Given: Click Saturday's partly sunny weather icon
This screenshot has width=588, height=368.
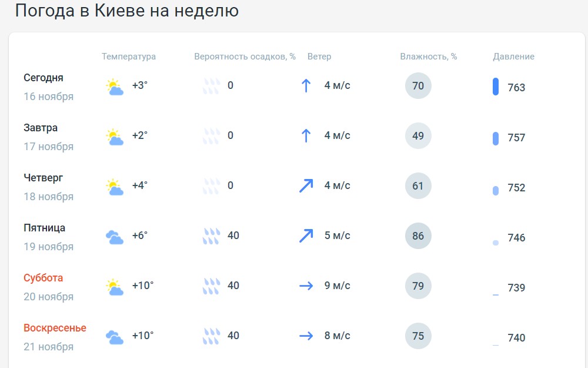Looking at the screenshot, I should (x=115, y=287).
